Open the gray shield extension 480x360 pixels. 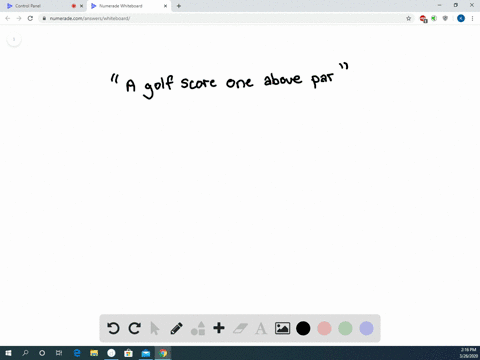(445, 18)
